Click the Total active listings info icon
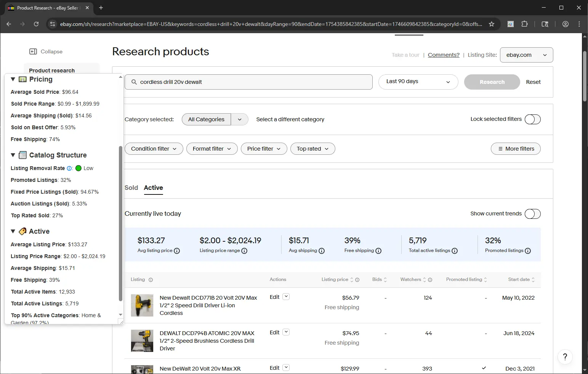The width and height of the screenshot is (588, 374). pyautogui.click(x=455, y=251)
